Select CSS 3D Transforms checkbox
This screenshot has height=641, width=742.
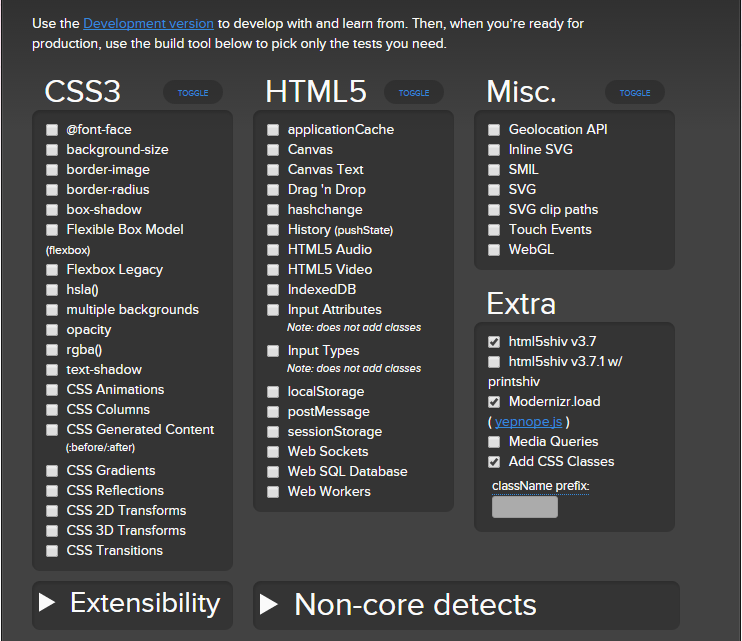52,531
